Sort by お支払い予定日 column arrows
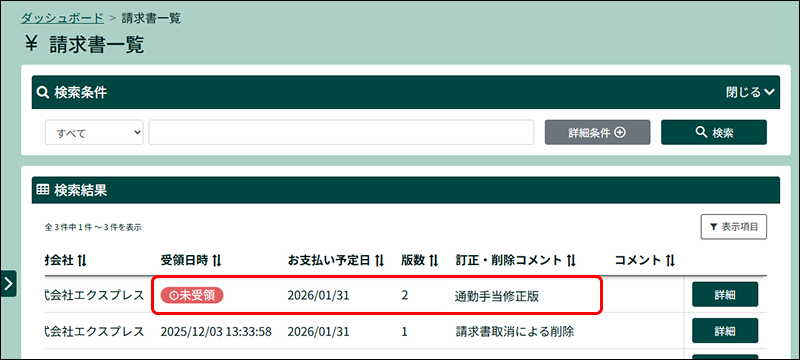The image size is (800, 360). [x=379, y=261]
